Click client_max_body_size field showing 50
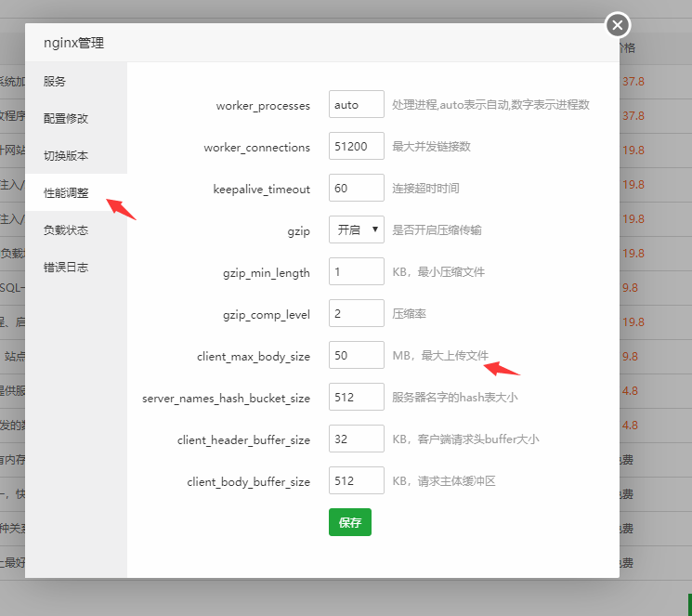 (356, 355)
